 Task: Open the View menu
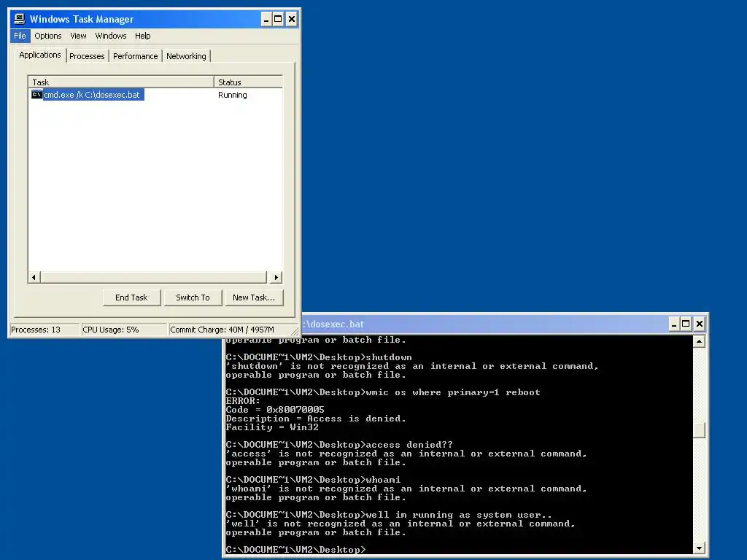coord(78,36)
